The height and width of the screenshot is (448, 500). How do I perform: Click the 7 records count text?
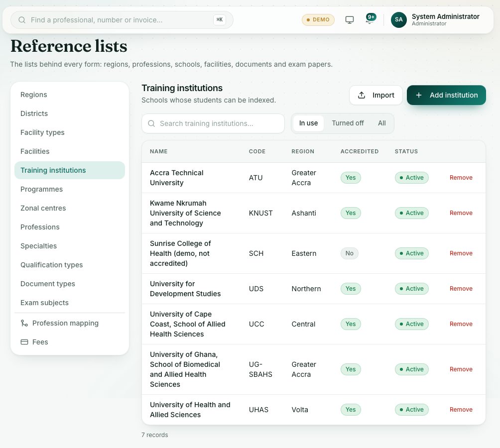(x=155, y=435)
